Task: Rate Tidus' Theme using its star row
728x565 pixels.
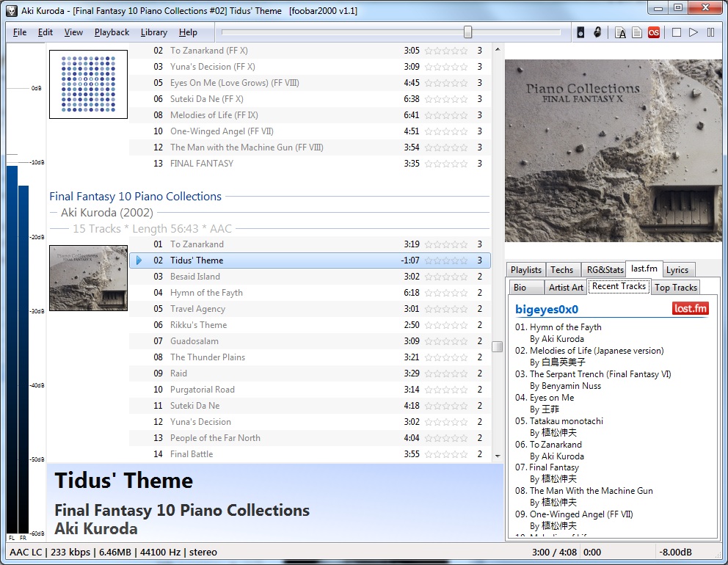Action: pos(445,260)
